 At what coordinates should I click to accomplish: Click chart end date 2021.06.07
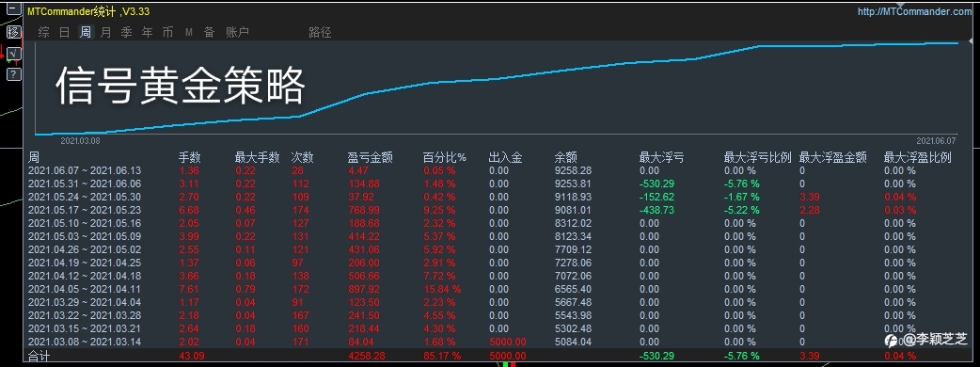coord(936,140)
